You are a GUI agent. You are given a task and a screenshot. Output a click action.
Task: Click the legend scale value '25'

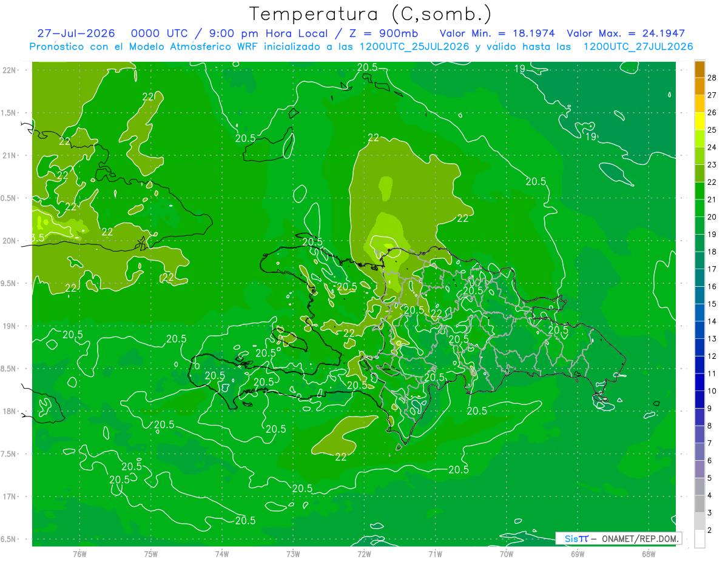pos(712,130)
